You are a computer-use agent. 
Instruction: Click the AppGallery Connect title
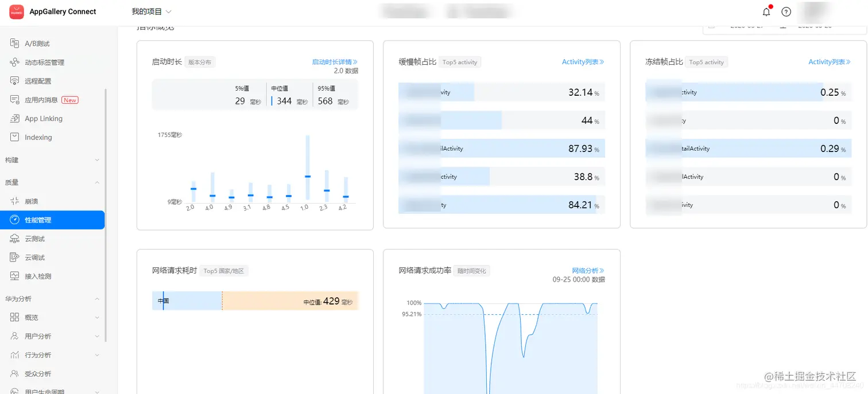tap(63, 11)
